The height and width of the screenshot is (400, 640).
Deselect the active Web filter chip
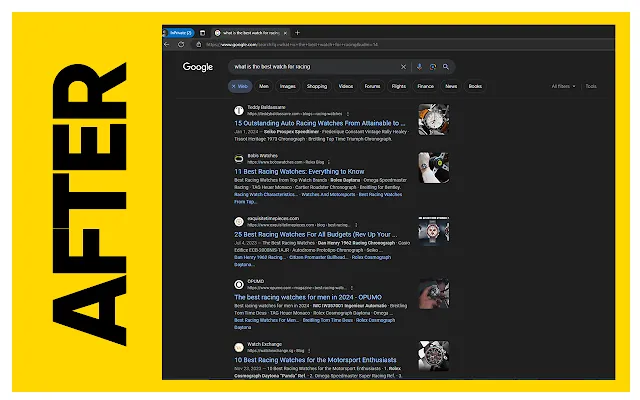pyautogui.click(x=240, y=86)
